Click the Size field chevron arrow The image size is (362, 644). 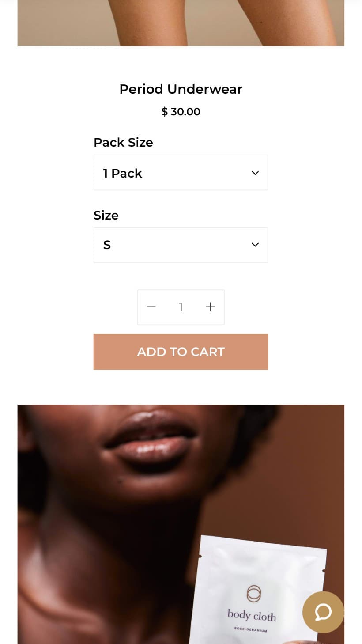click(x=255, y=245)
